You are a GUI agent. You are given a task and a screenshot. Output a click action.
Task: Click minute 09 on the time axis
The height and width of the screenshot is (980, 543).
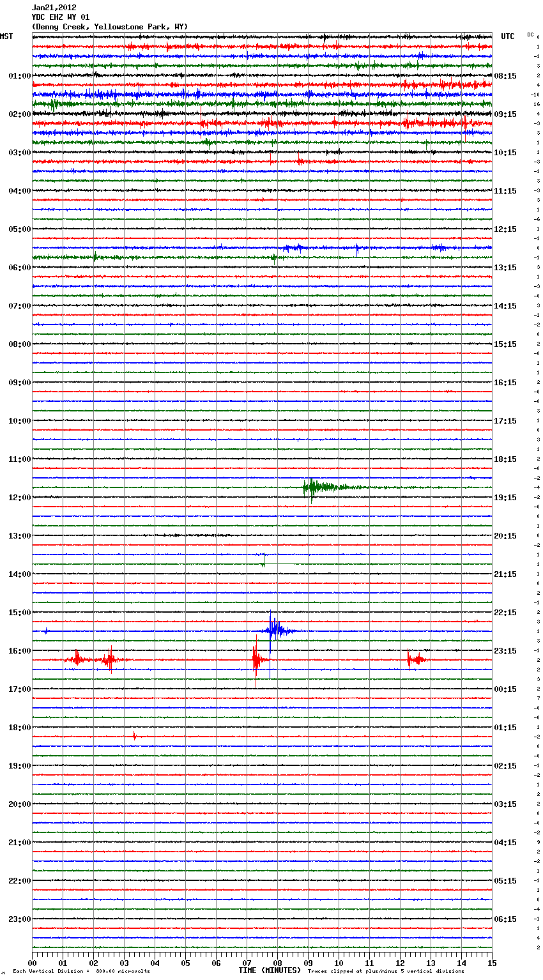pyautogui.click(x=308, y=963)
